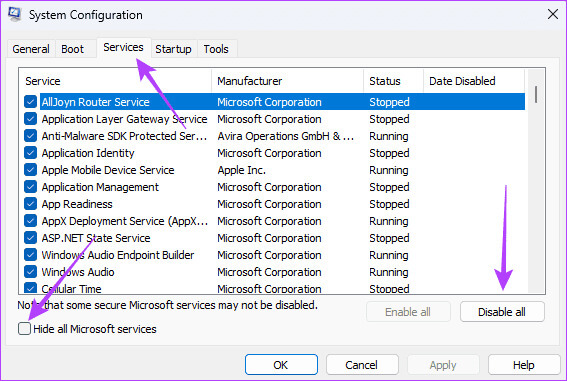
Task: Uncheck ASP.NET State Service checkbox
Action: [x=30, y=238]
